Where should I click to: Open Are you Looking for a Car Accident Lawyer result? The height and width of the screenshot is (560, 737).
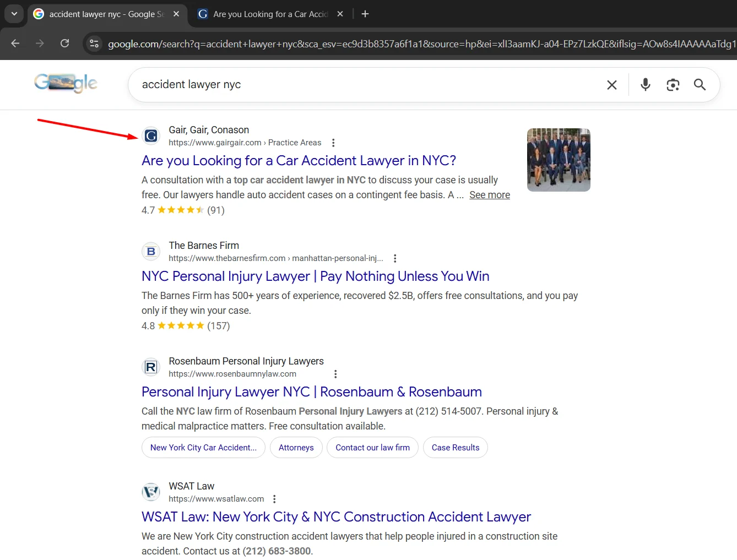tap(299, 160)
